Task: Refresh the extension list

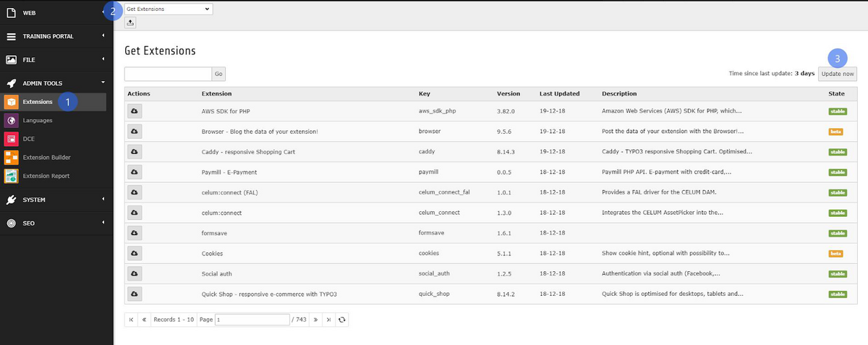Action: pos(342,319)
